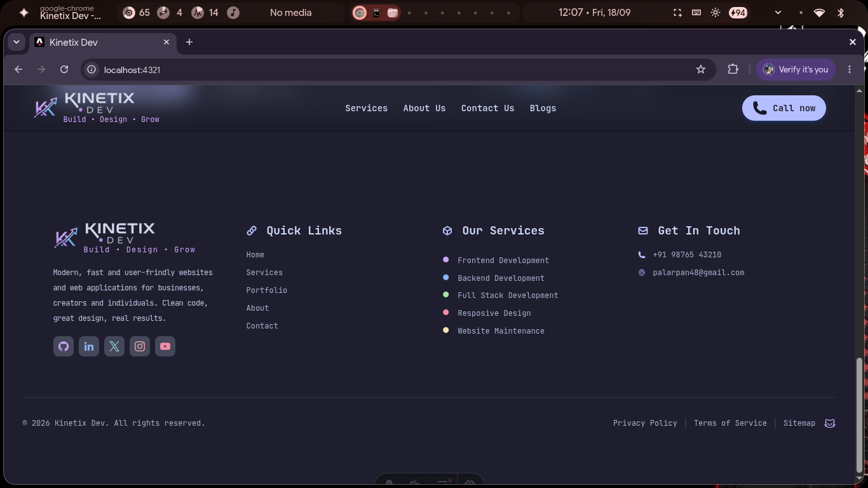Click the chain-link icon beside Quick Links

pyautogui.click(x=252, y=231)
